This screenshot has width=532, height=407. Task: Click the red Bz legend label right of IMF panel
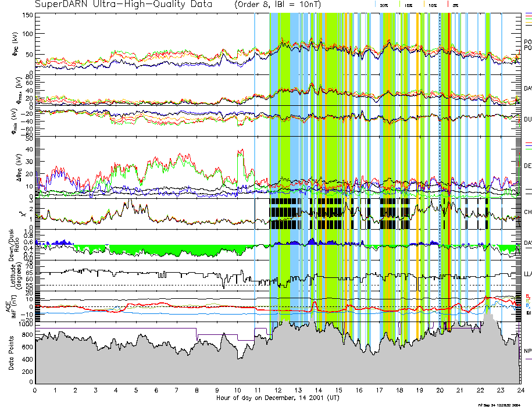[x=528, y=297]
